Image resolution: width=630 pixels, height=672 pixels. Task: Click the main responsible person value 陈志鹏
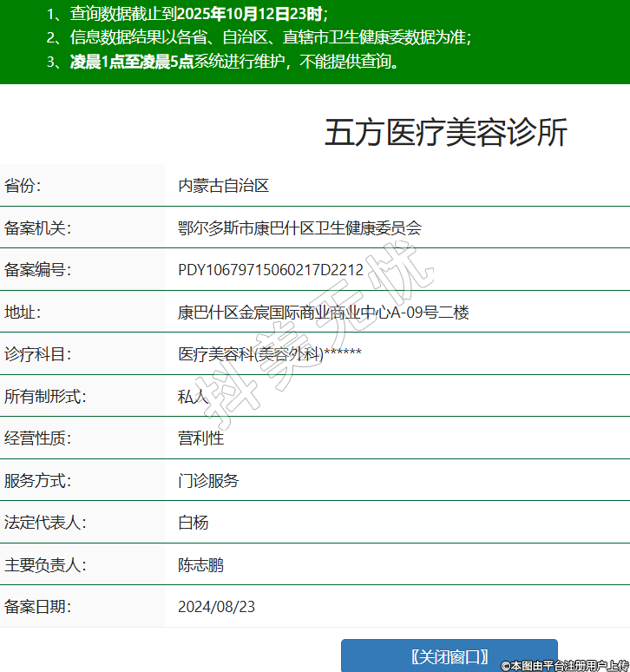coord(200,565)
